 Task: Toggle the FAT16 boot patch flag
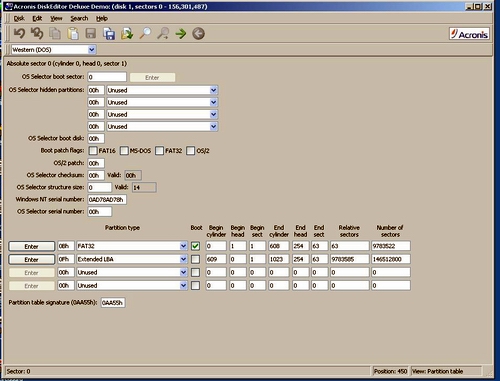[93, 151]
